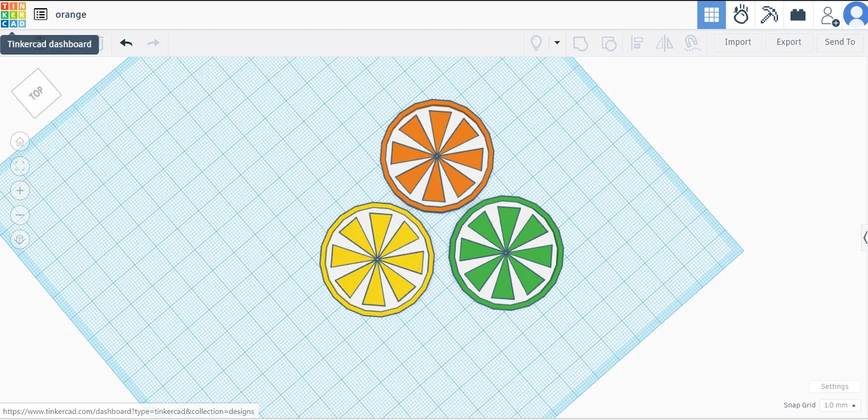868x420 pixels.
Task: Click the Send To button
Action: click(x=840, y=42)
